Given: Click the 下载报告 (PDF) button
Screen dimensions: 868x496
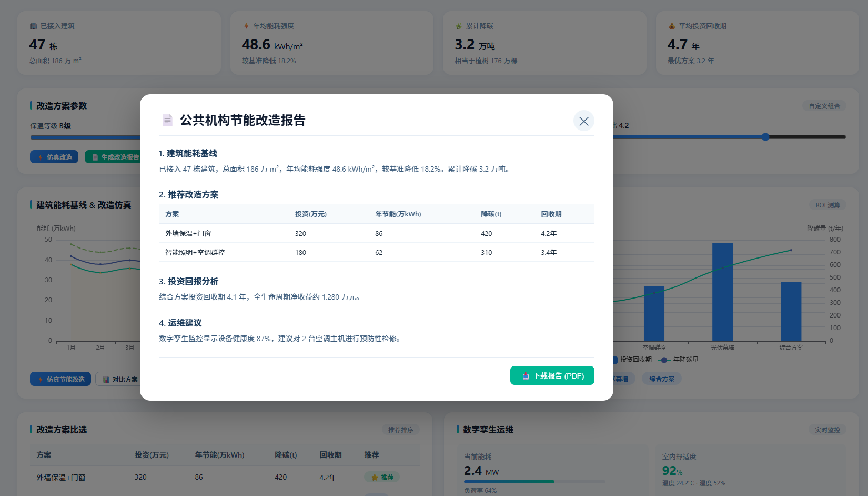Looking at the screenshot, I should tap(552, 375).
